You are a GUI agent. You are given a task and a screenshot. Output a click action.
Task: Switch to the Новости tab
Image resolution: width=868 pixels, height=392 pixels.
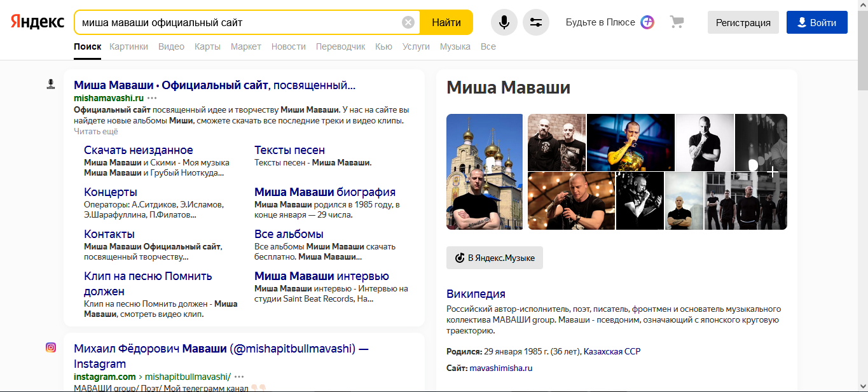point(289,46)
